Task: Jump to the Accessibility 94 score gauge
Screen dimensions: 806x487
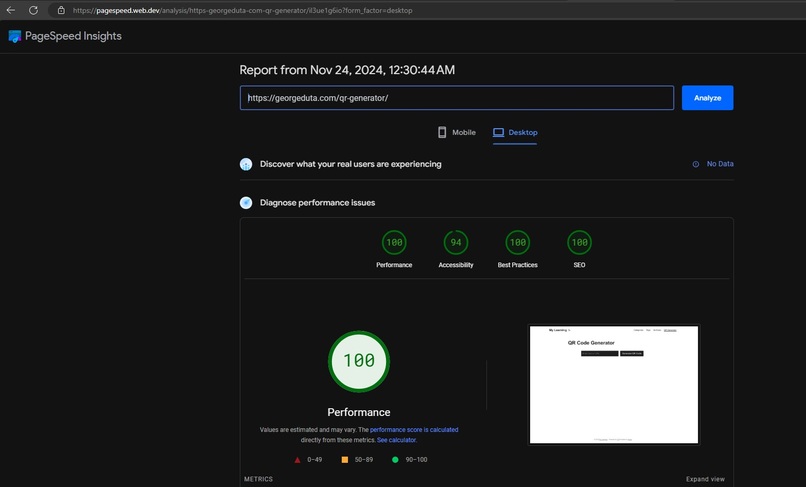Action: click(x=456, y=242)
